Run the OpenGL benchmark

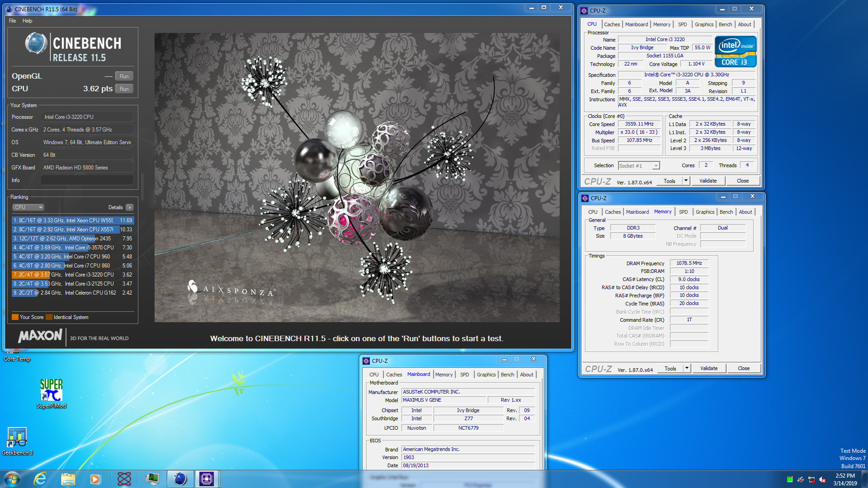pyautogui.click(x=124, y=76)
